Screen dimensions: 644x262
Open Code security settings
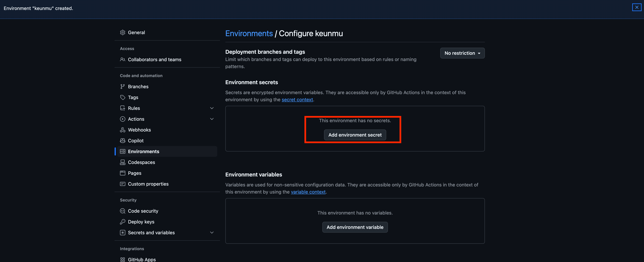click(167, 211)
